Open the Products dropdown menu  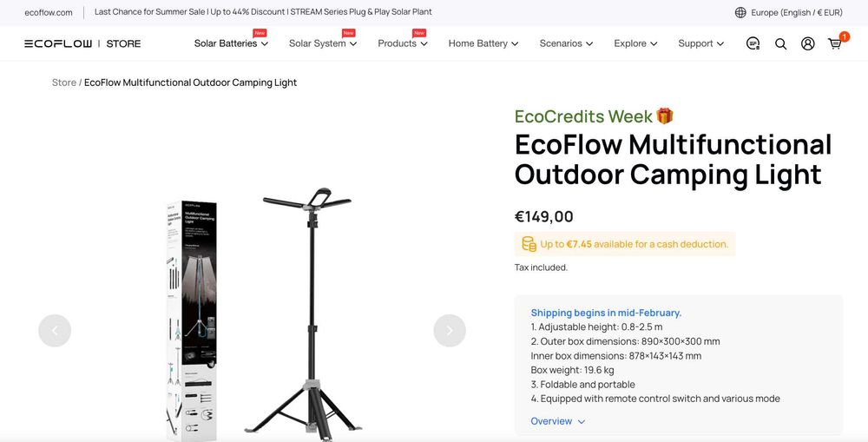point(403,43)
